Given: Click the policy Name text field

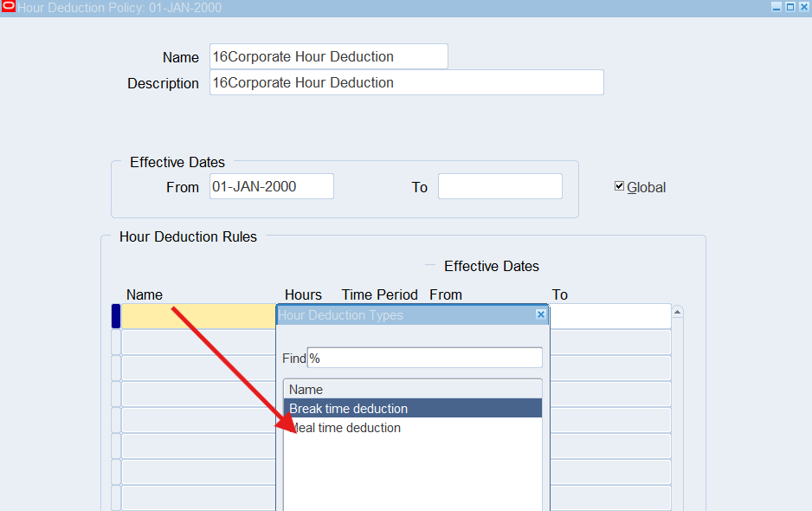Looking at the screenshot, I should point(328,56).
